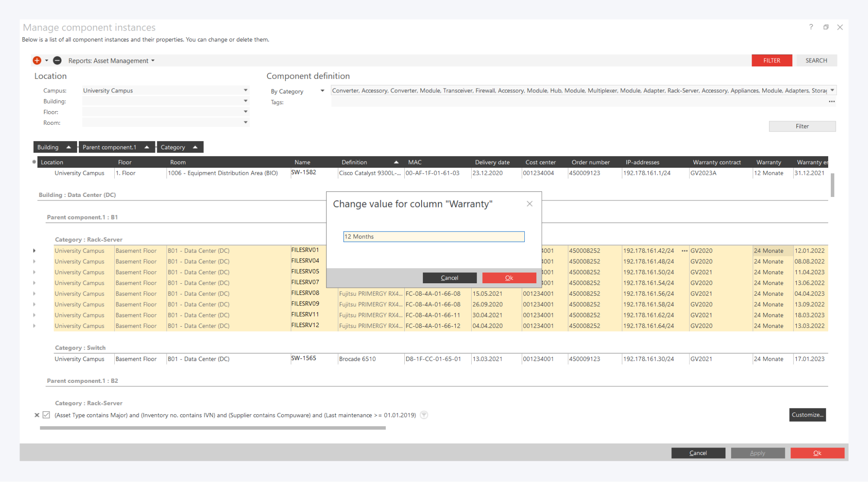This screenshot has height=482, width=868.
Task: Open the Building location dropdown
Action: click(x=245, y=101)
